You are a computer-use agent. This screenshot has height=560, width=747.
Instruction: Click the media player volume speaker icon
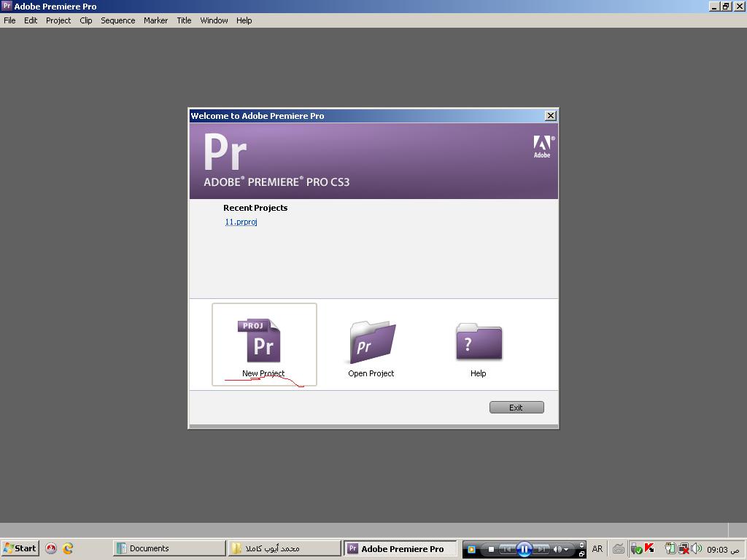point(557,549)
